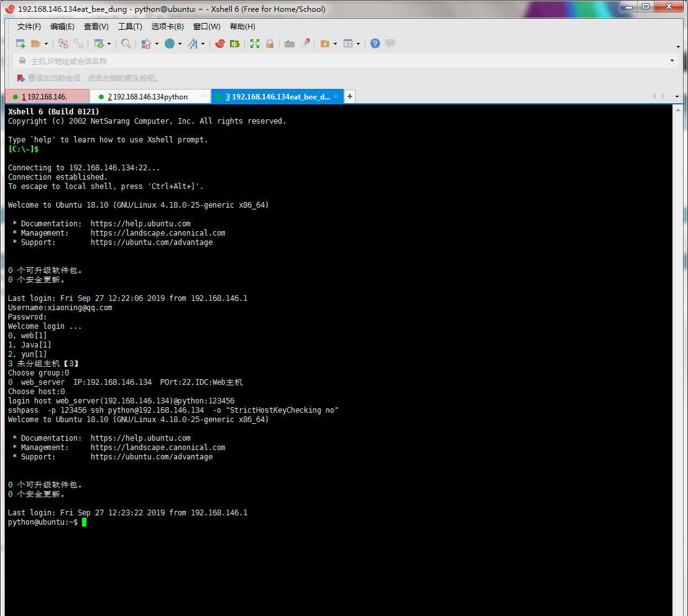Open the 窗口(W) menu
Screen dimensions: 688x616
coord(207,27)
